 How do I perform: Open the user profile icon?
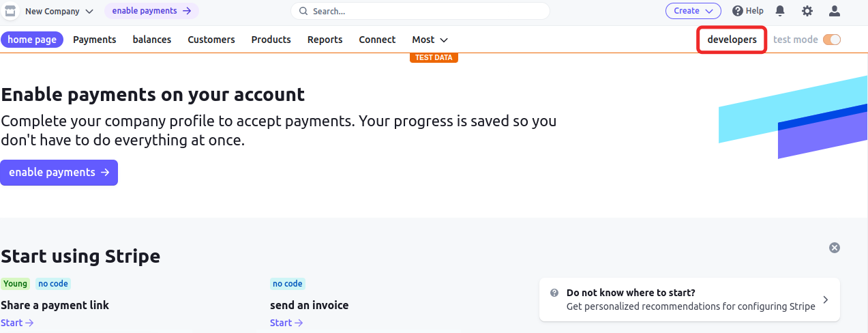(x=834, y=11)
